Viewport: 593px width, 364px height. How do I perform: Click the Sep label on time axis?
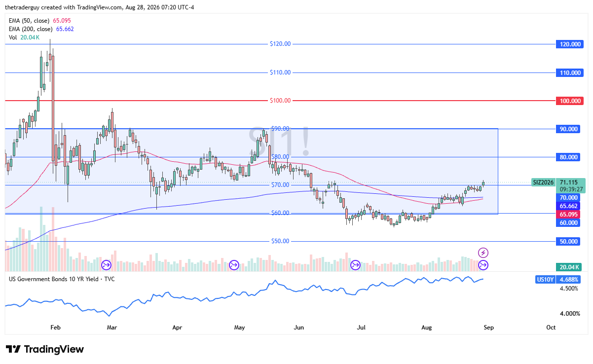pos(488,327)
